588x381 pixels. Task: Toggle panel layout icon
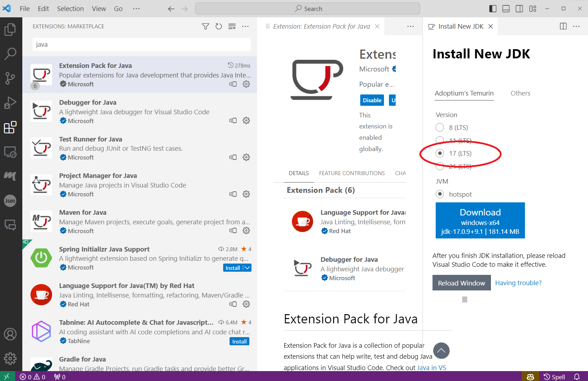pyautogui.click(x=506, y=8)
